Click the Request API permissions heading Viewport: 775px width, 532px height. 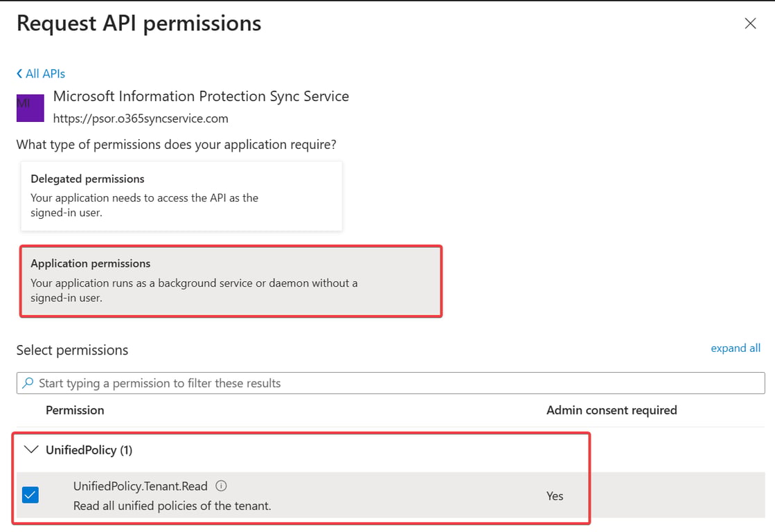(x=139, y=24)
